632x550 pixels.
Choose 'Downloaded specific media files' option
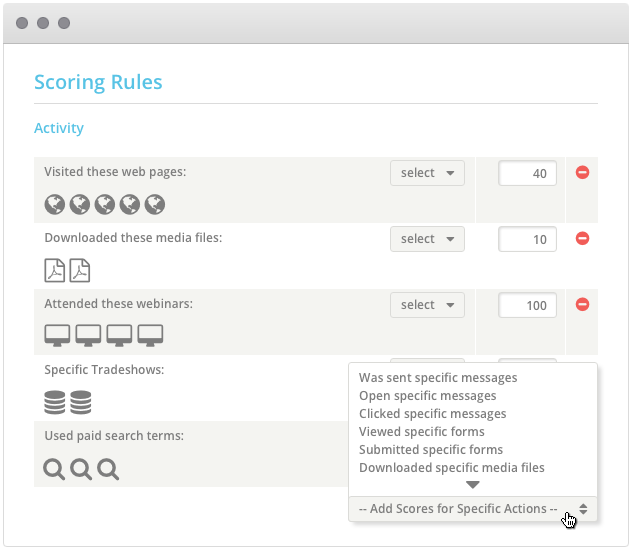click(x=451, y=468)
